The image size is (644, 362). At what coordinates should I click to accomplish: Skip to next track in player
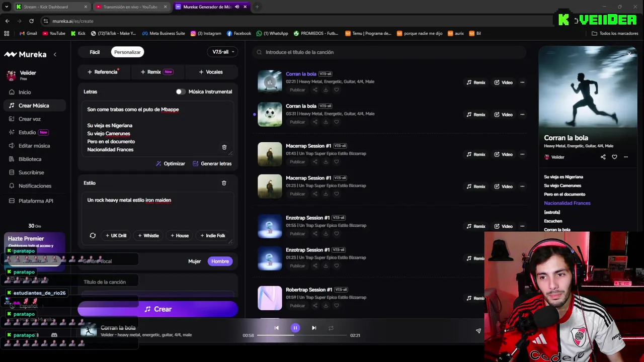click(314, 328)
